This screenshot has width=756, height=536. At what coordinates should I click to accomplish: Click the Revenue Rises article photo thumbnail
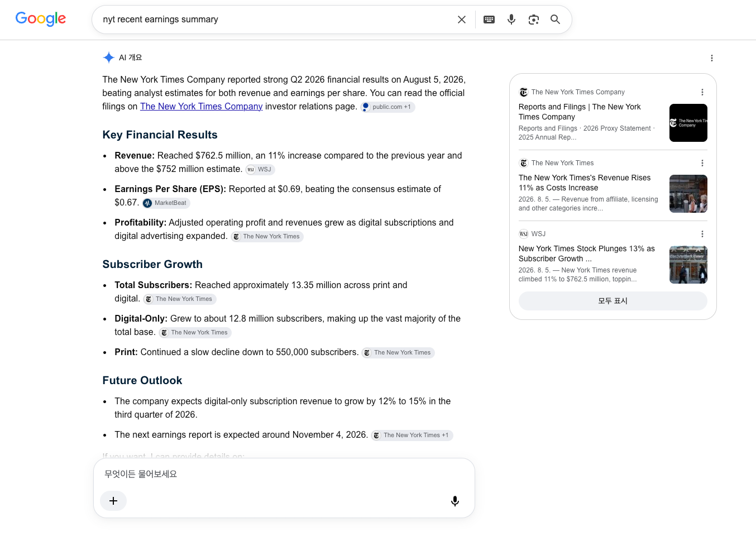click(688, 194)
